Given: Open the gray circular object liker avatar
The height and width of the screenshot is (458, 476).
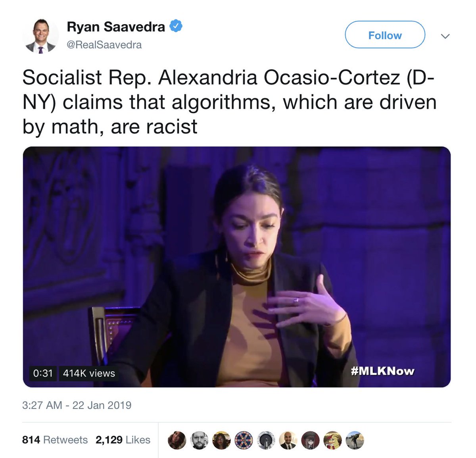Looking at the screenshot, I should tap(266, 440).
